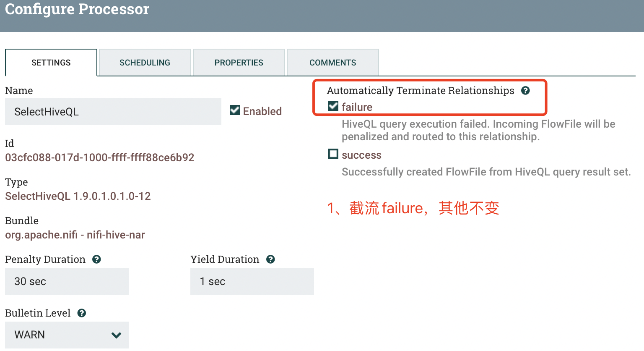644x351 pixels.
Task: Click the Penalty Duration 30 sec field
Action: click(67, 281)
